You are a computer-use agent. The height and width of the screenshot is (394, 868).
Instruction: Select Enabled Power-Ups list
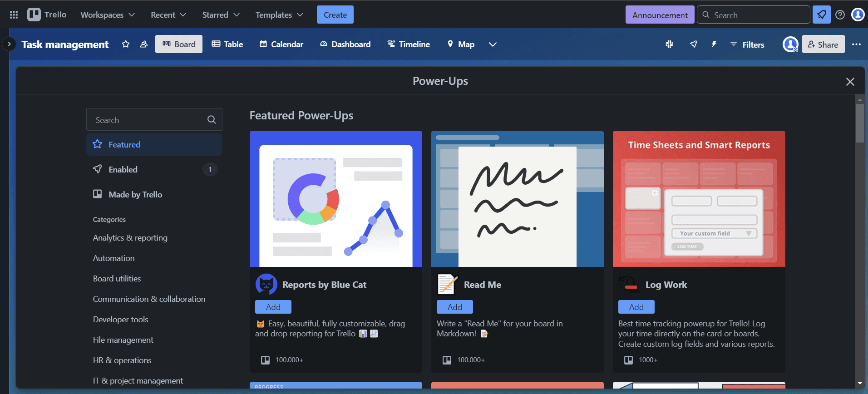pos(154,169)
